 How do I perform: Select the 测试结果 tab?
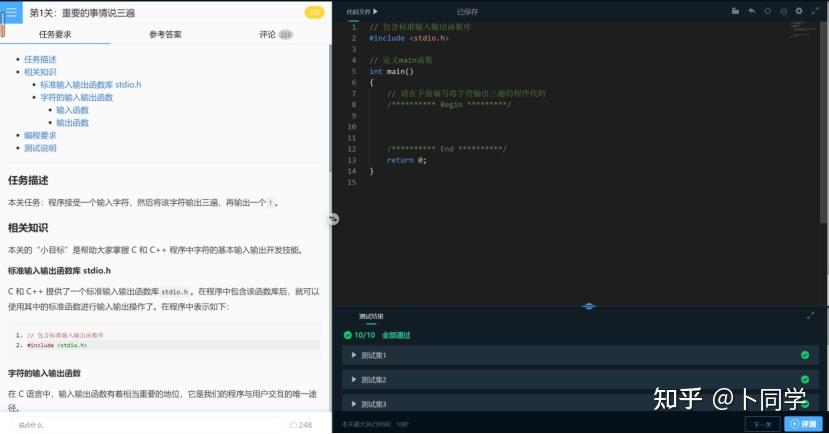(371, 316)
